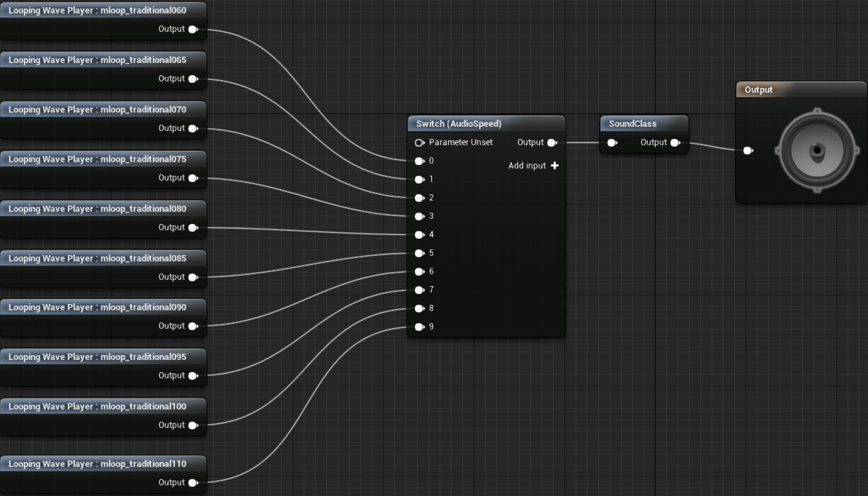Click the final Output node input pin
This screenshot has height=496, width=868.
748,150
